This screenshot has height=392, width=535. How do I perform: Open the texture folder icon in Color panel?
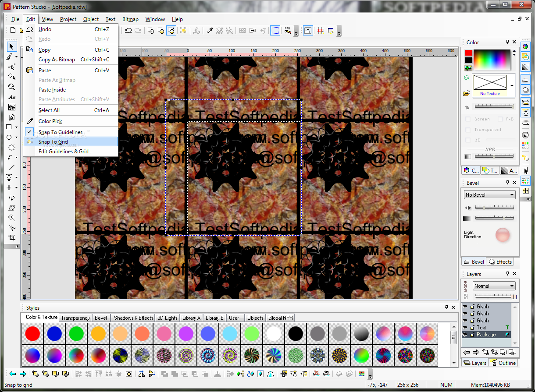[x=467, y=93]
